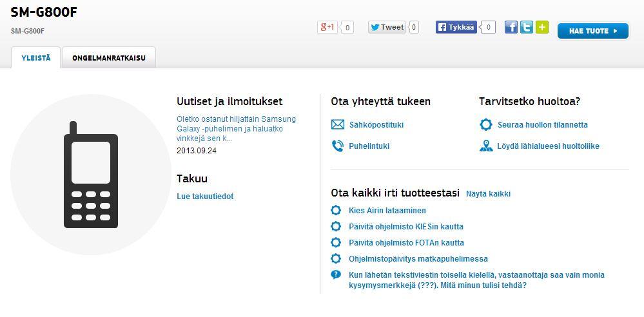644x317 pixels.
Task: Open Löydä lähialueesi huoltoliike link
Action: 549,146
